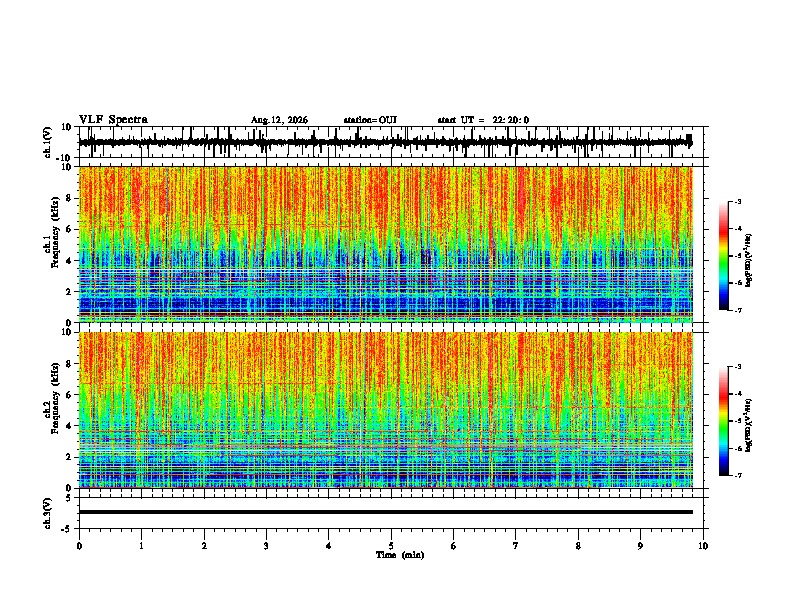Click the time-axis tick label "1"
Screen dimensions: 792x612
click(141, 546)
